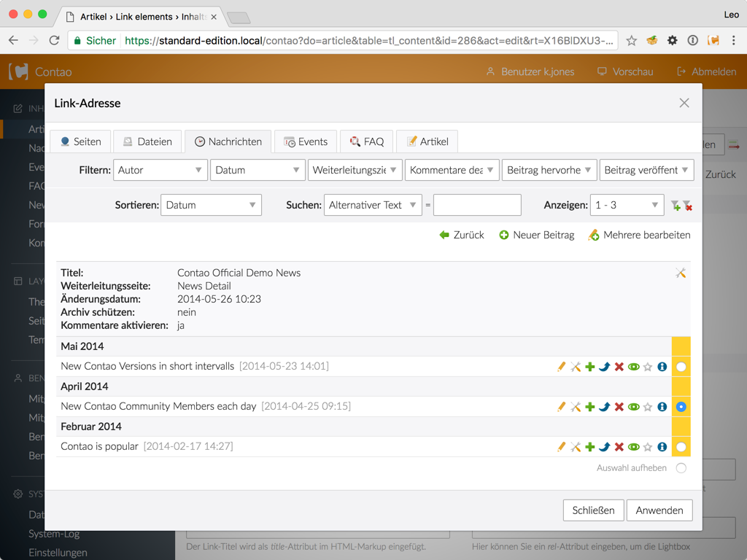Open settings tools icon for 'Contao is popular' row
The width and height of the screenshot is (747, 560).
pyautogui.click(x=576, y=447)
